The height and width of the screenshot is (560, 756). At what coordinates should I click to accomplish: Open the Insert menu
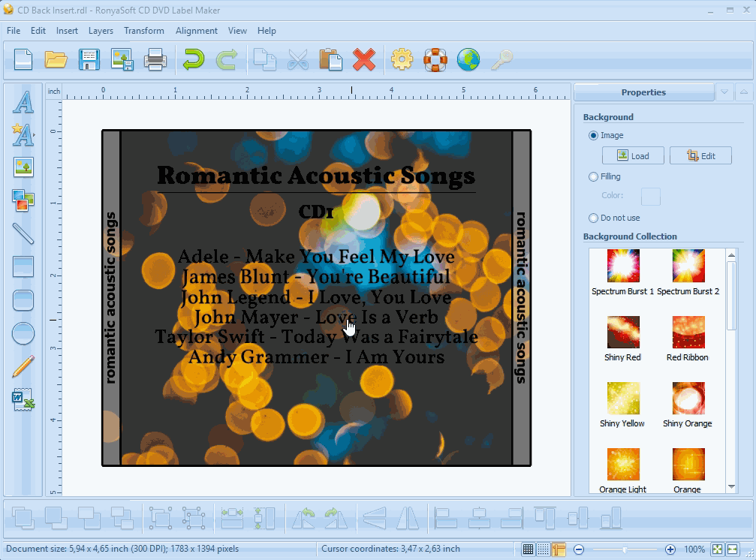pos(67,31)
